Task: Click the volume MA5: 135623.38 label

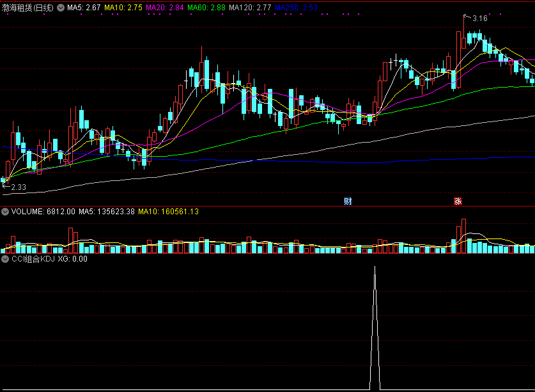Action: pos(107,212)
